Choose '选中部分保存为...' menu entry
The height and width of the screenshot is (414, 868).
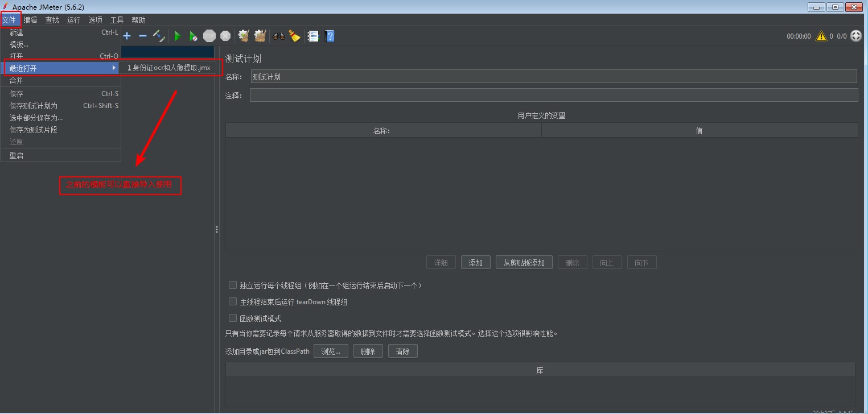coord(61,118)
